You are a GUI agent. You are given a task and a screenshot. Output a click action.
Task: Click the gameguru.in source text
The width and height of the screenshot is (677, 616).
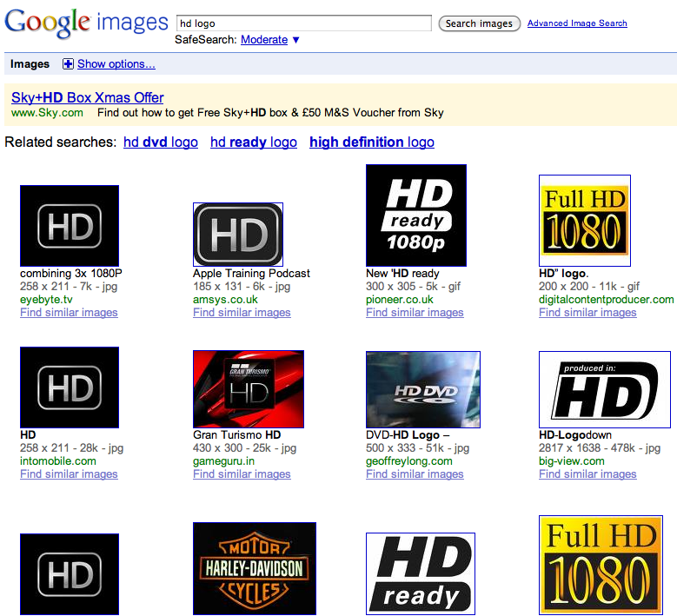tap(223, 461)
